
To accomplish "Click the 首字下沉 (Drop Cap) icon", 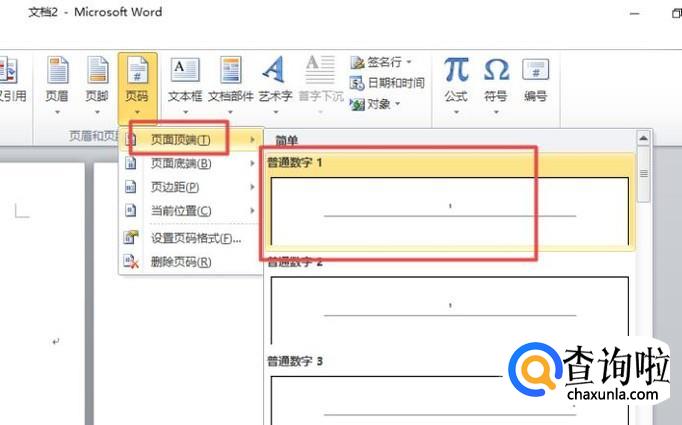I will [320, 70].
